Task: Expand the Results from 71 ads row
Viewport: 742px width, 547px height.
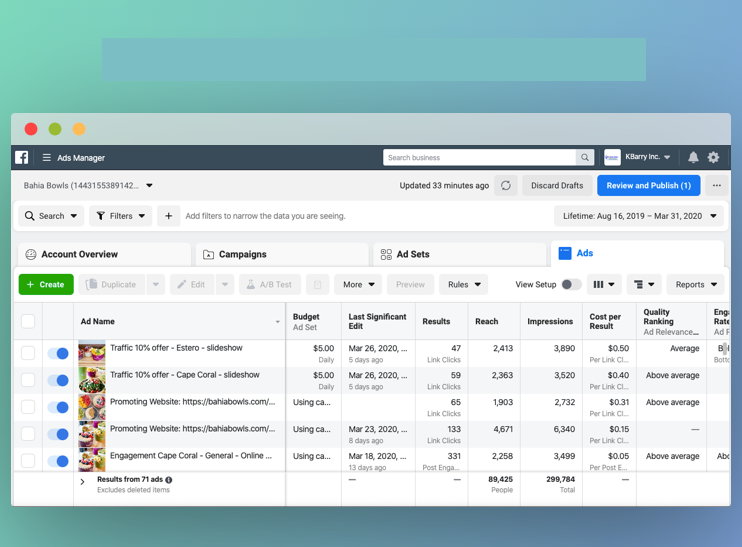Action: [83, 482]
